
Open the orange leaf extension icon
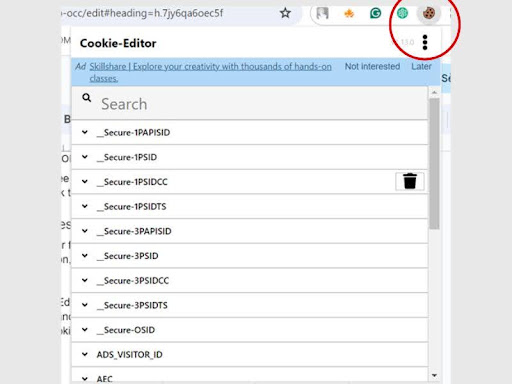click(x=349, y=14)
